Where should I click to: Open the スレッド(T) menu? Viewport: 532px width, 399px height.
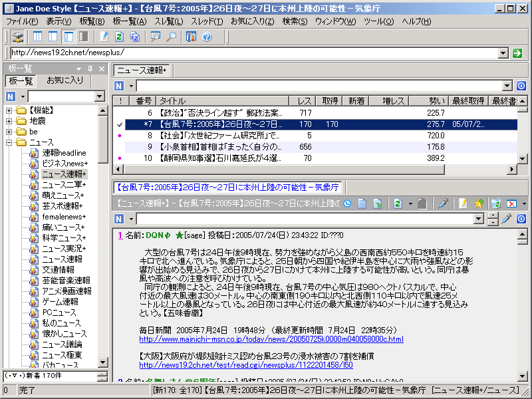coord(207,21)
